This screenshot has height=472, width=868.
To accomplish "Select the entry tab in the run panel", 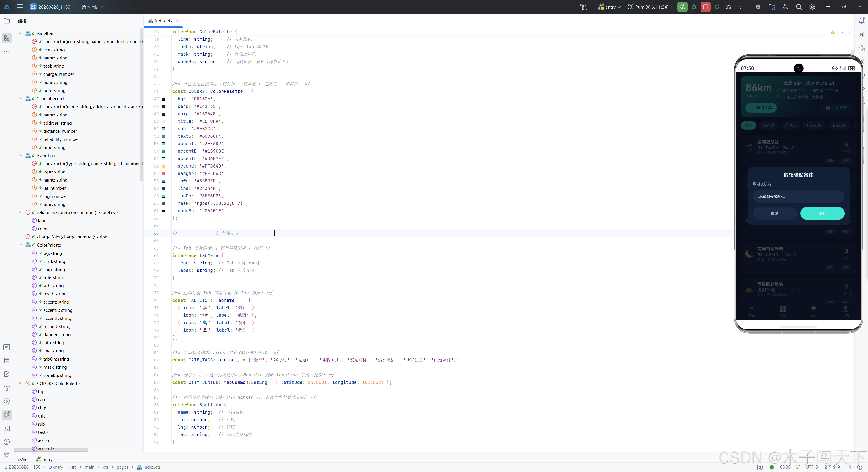I will (45, 460).
